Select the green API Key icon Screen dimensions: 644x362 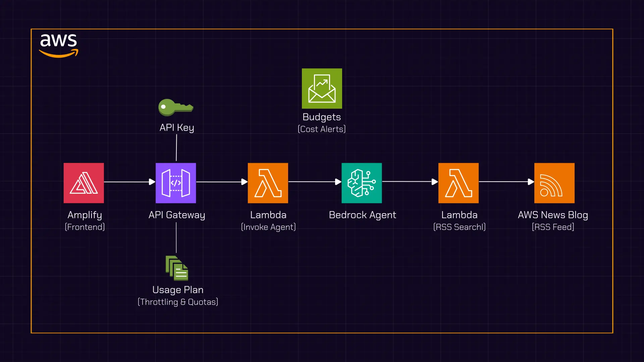click(x=176, y=107)
